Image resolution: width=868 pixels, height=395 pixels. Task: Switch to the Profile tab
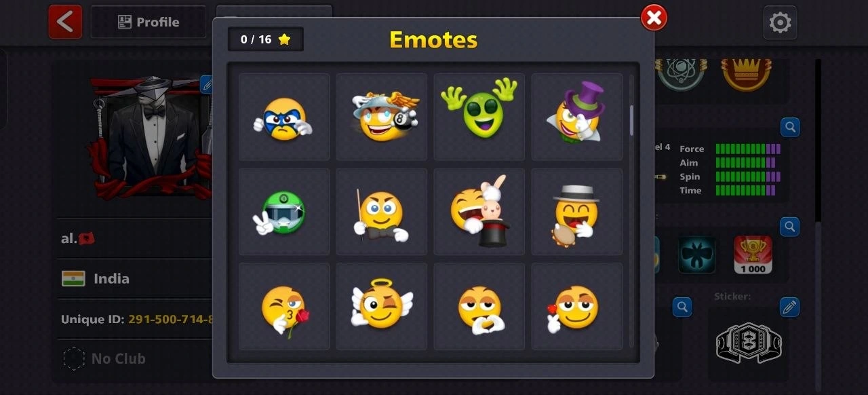point(149,22)
